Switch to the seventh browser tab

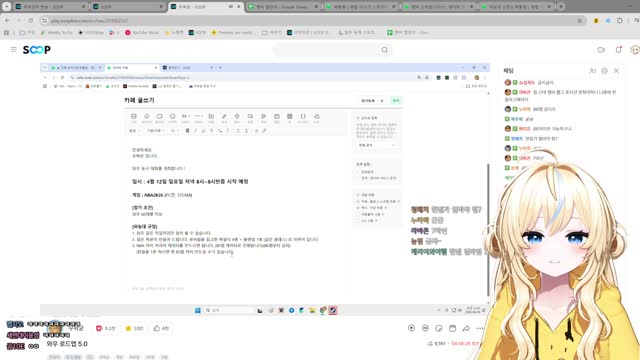516,7
